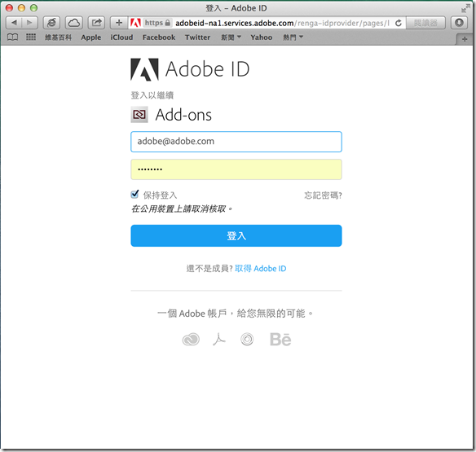The image size is (476, 452).
Task: Uncheck the 保持登入 checkbox
Action: coord(134,194)
